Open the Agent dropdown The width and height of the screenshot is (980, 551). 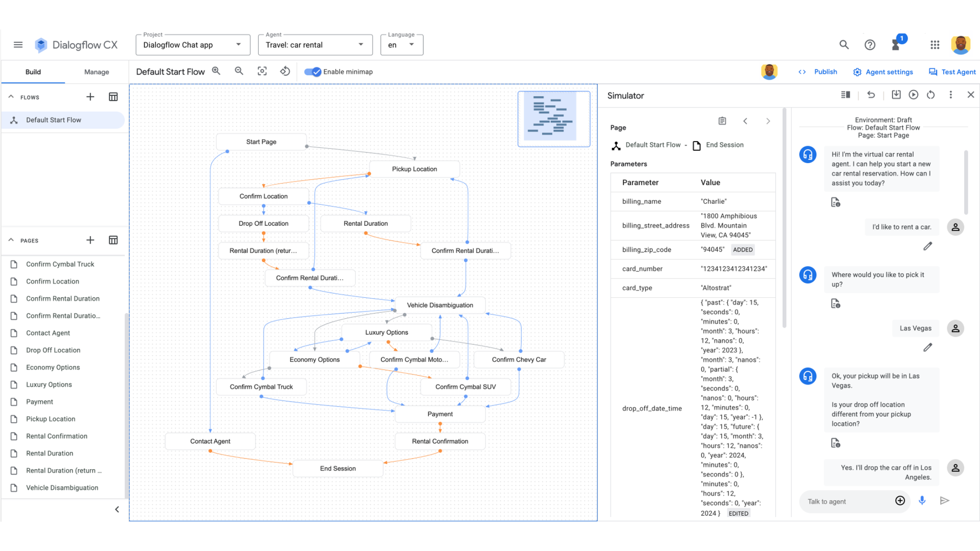pos(315,45)
